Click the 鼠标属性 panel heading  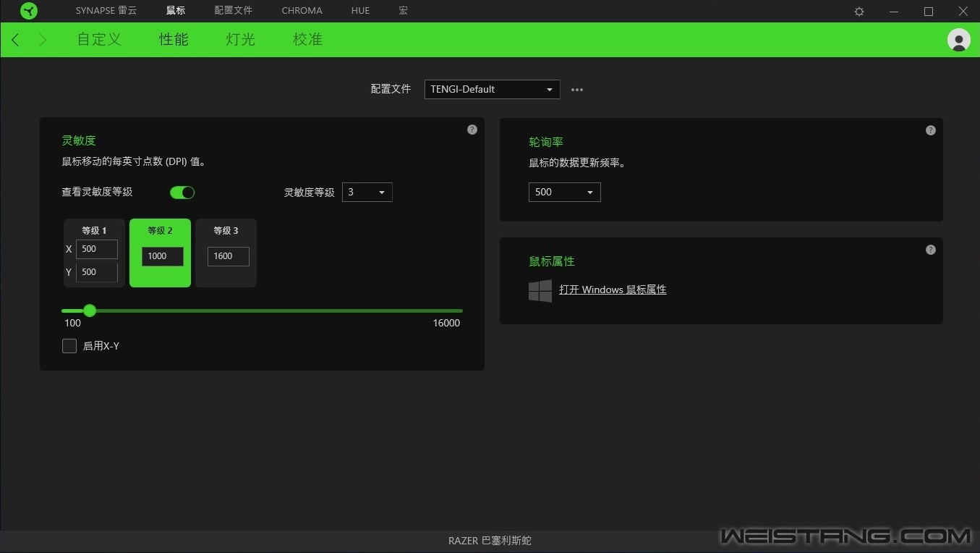coord(552,261)
